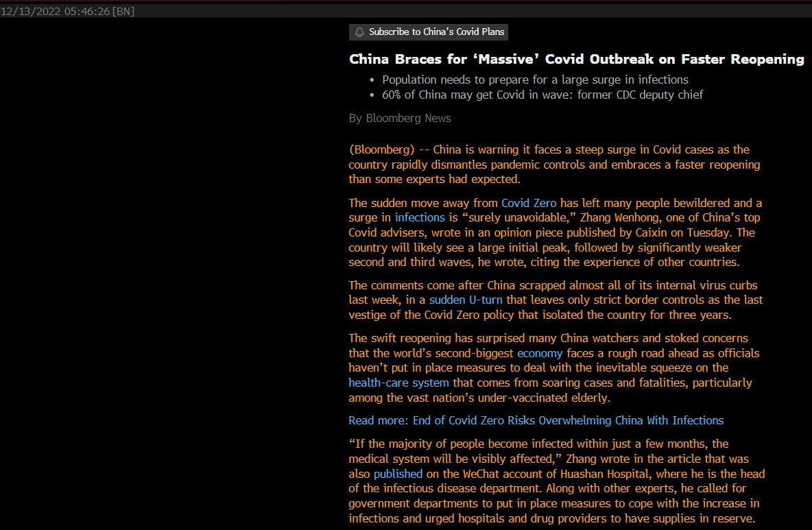This screenshot has height=530, width=812.
Task: Click bullet about 60% of China getting Covid
Action: [542, 95]
